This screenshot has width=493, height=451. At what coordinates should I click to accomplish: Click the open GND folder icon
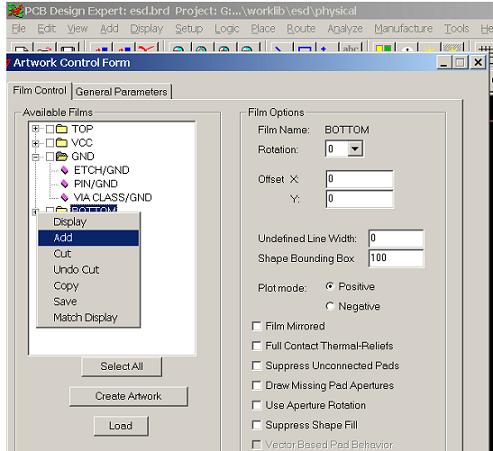coord(62,156)
